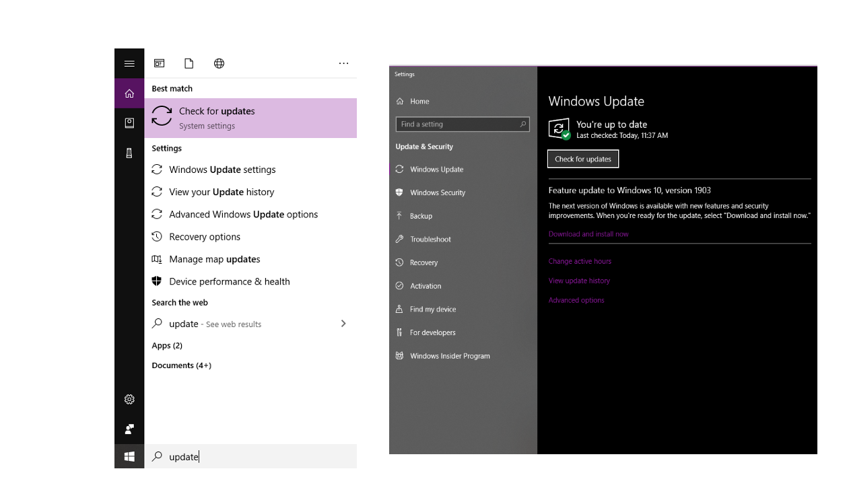Click the magnifier icon in the search box
This screenshot has height=504, width=847.
(x=158, y=456)
